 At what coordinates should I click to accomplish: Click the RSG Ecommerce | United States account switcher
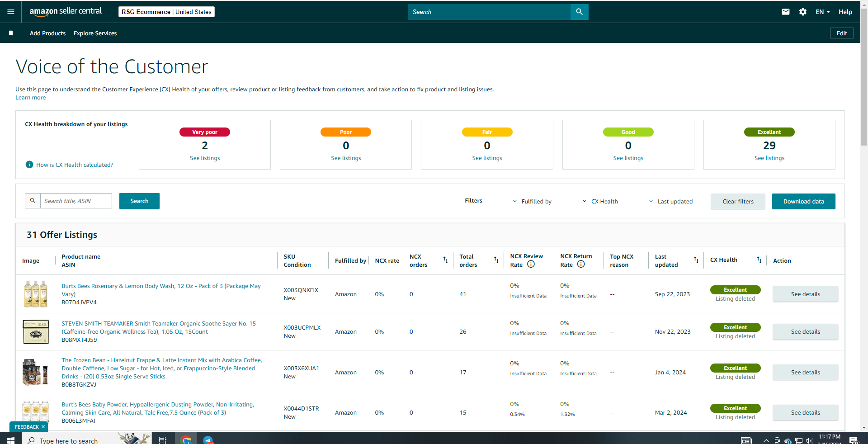click(166, 12)
